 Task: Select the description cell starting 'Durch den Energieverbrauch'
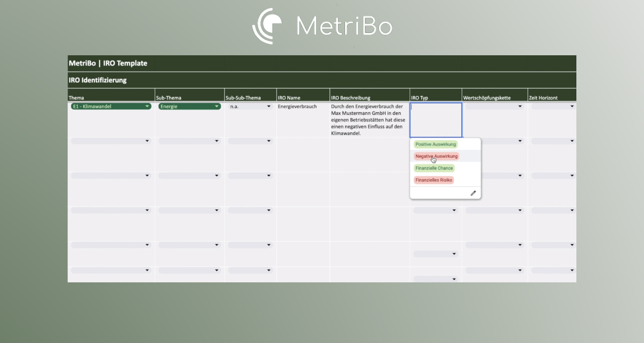[370, 120]
